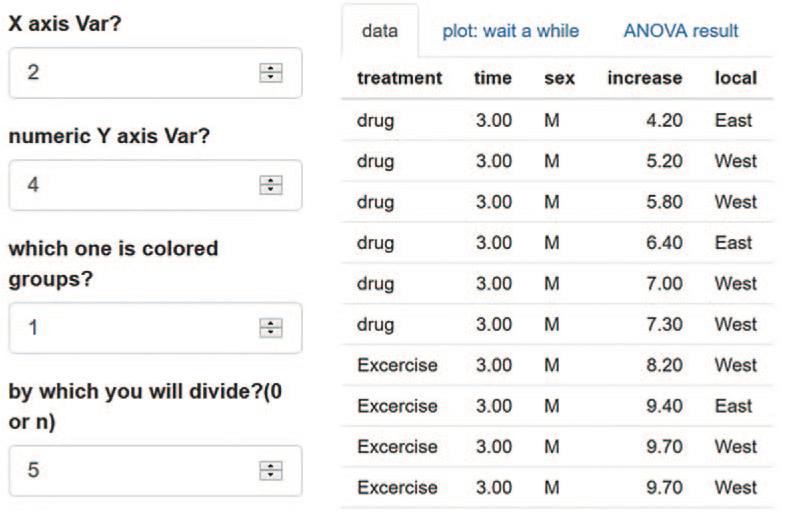Click the sex column header

(x=559, y=78)
